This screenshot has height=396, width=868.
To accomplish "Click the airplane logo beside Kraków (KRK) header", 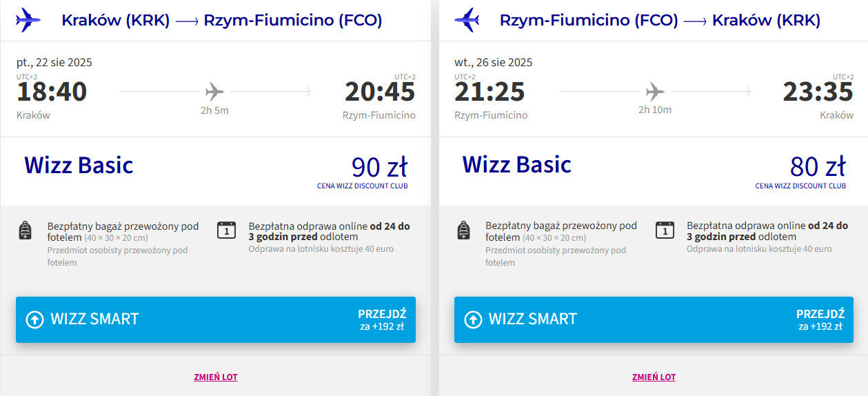I will (28, 20).
